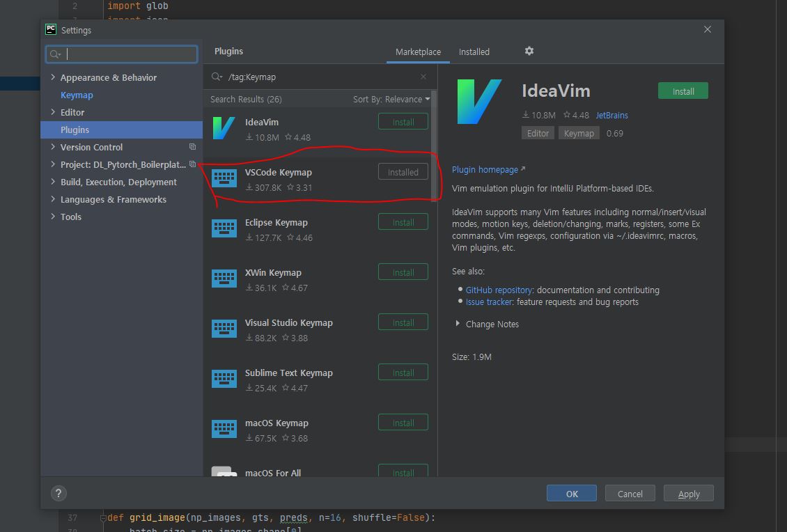The image size is (787, 532).
Task: Expand Build, Execution, Deployment node
Action: tap(53, 182)
